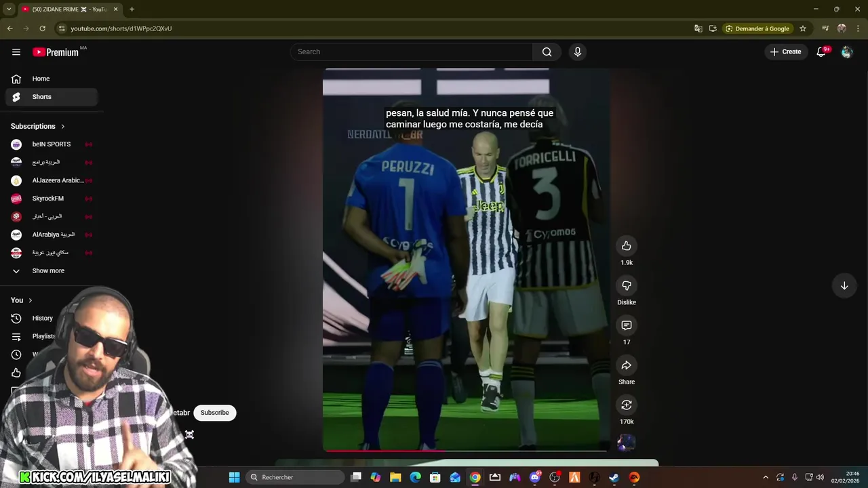Click the Subscribe button
The height and width of the screenshot is (488, 868).
pyautogui.click(x=214, y=413)
